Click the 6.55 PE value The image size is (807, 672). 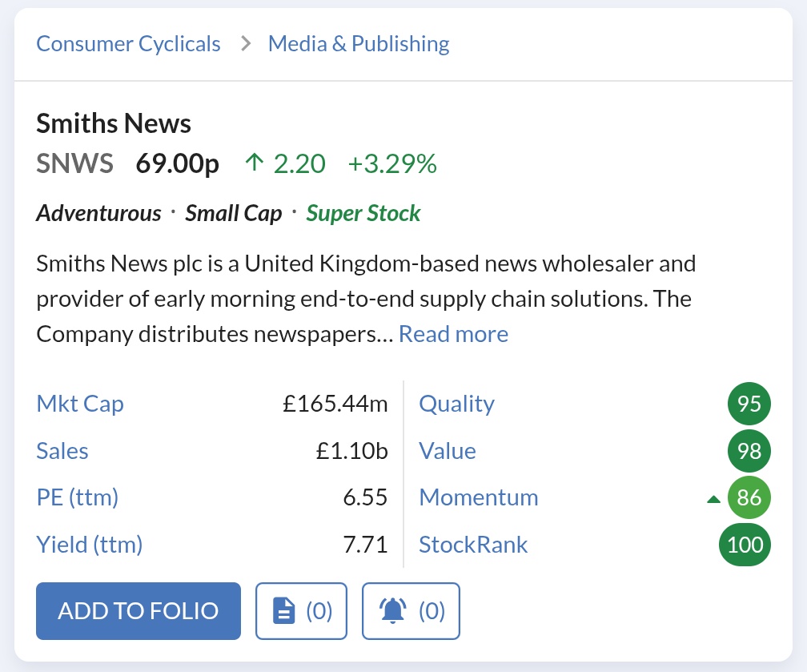[365, 497]
